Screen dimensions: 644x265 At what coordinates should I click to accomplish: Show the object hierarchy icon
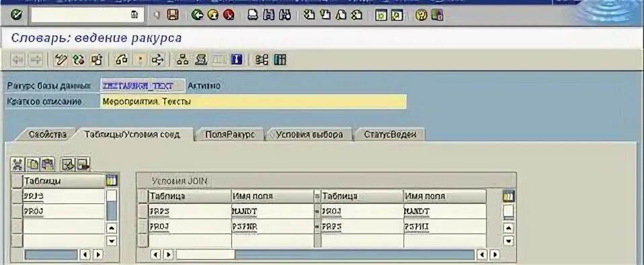(x=182, y=60)
